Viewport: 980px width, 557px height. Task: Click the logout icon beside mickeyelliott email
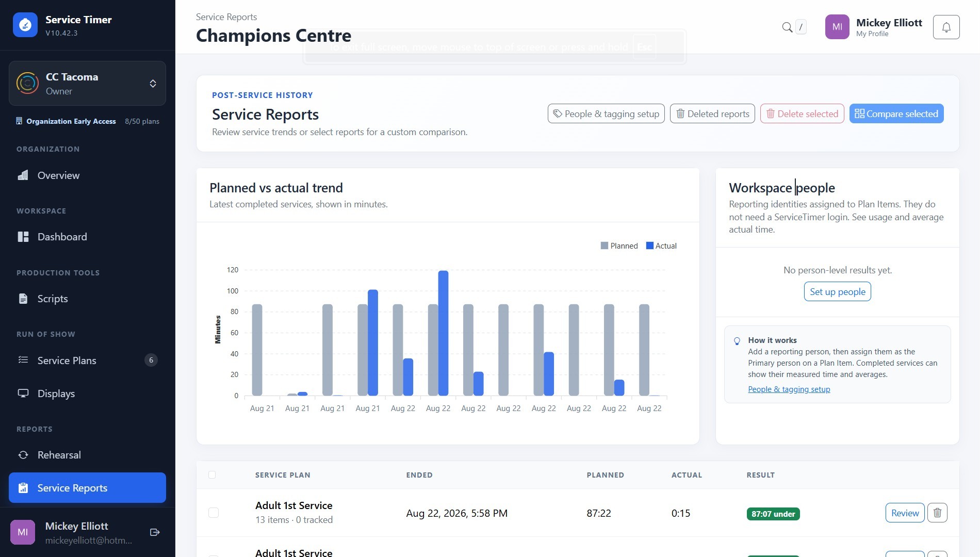[155, 532]
